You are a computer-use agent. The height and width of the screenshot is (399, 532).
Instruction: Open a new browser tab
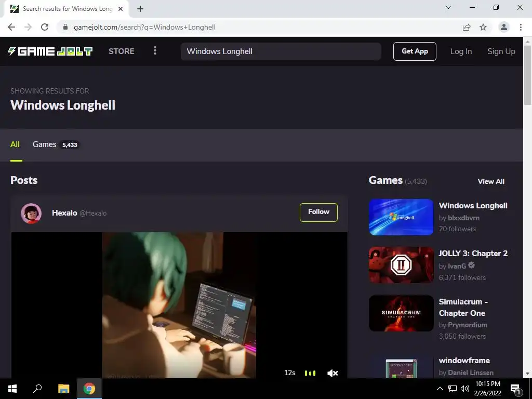140,9
